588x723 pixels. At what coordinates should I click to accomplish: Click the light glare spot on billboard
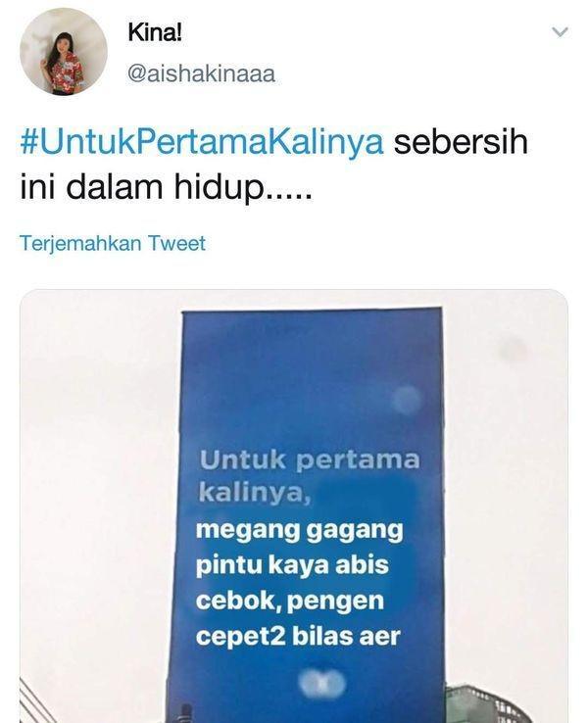pos(407,399)
